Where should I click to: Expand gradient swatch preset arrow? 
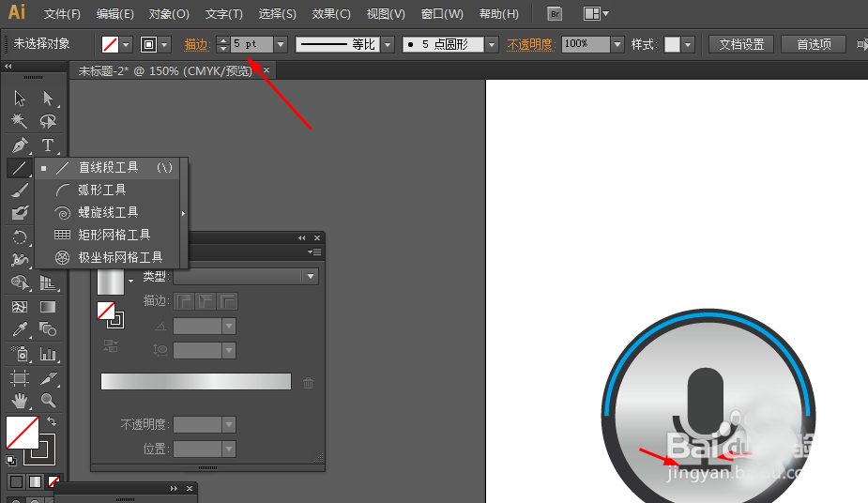click(131, 282)
